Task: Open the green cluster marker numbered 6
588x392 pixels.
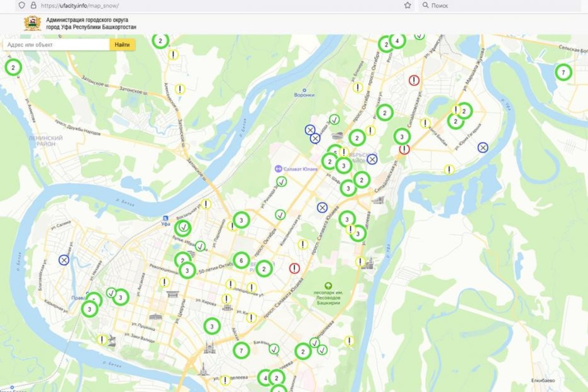Action: coord(241,260)
